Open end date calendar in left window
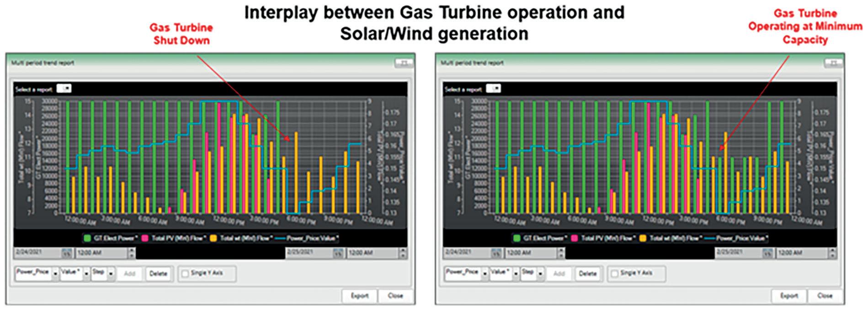Screen dimensions: 868x310 tap(338, 253)
